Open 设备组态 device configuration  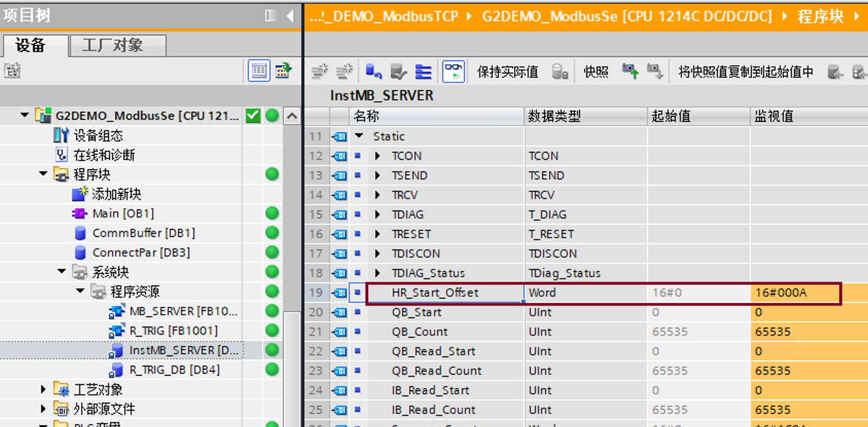pyautogui.click(x=98, y=136)
